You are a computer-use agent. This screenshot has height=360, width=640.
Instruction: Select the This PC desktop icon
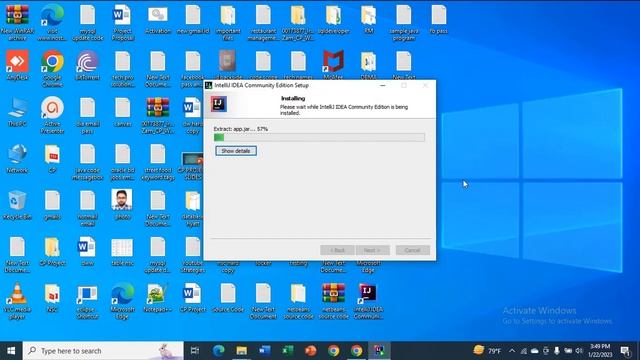[x=17, y=112]
